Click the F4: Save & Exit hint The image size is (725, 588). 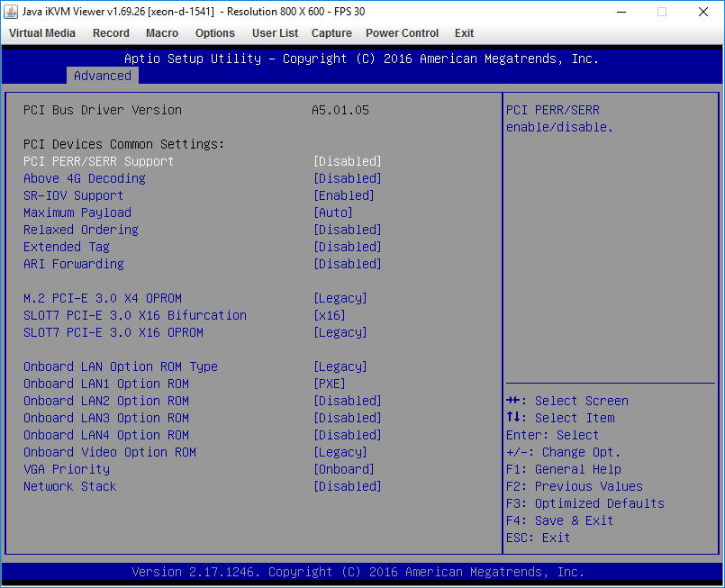560,520
